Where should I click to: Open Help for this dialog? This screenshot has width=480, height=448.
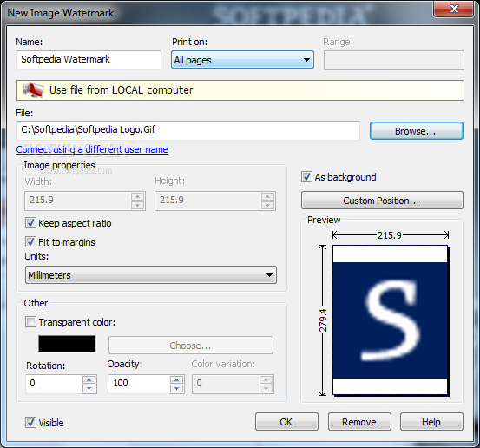click(x=431, y=422)
